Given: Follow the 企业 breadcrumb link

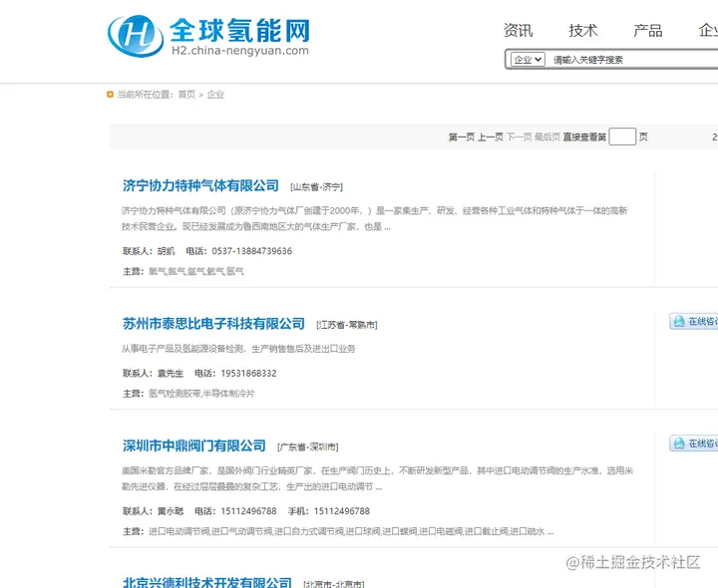Looking at the screenshot, I should tap(215, 95).
